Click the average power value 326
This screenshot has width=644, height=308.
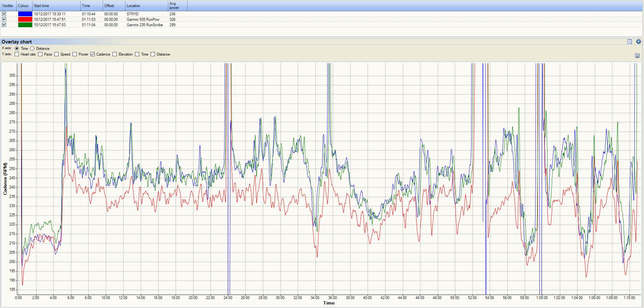tap(172, 19)
